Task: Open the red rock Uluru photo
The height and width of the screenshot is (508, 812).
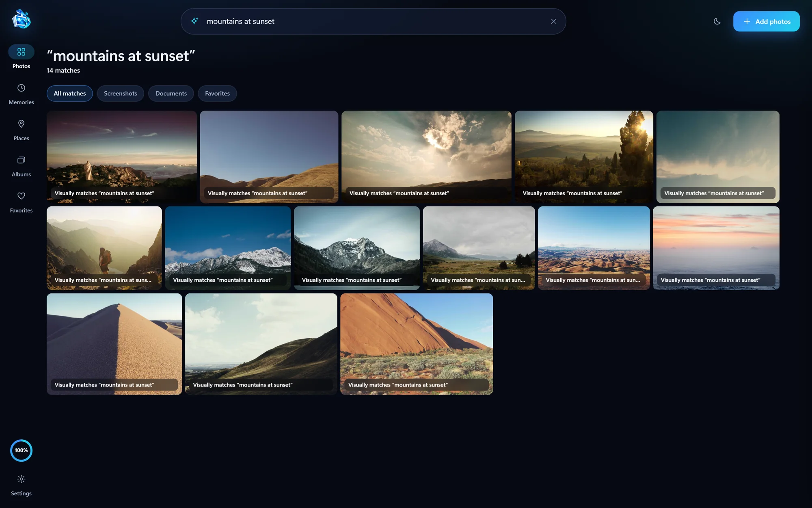Action: [417, 344]
